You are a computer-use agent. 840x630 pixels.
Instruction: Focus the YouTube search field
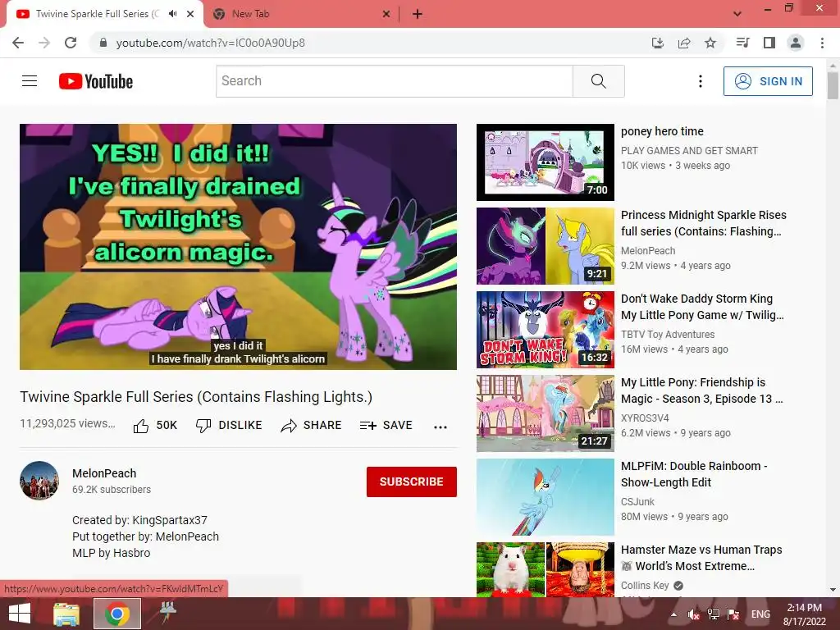[x=395, y=81]
